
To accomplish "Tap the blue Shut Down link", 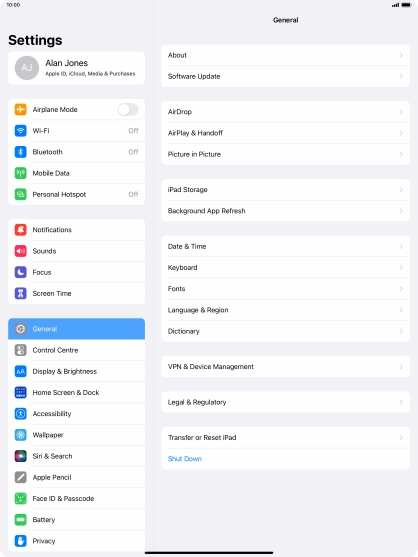I will [x=185, y=459].
